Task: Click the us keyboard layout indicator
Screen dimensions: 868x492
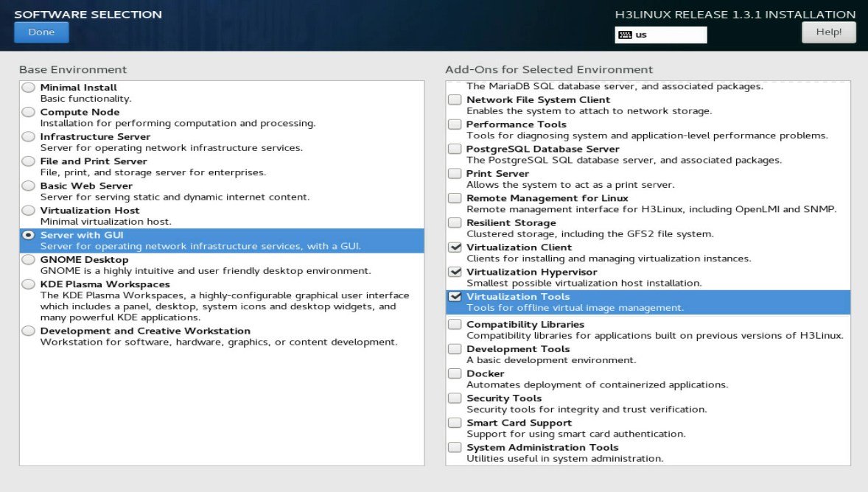Action: pos(660,35)
